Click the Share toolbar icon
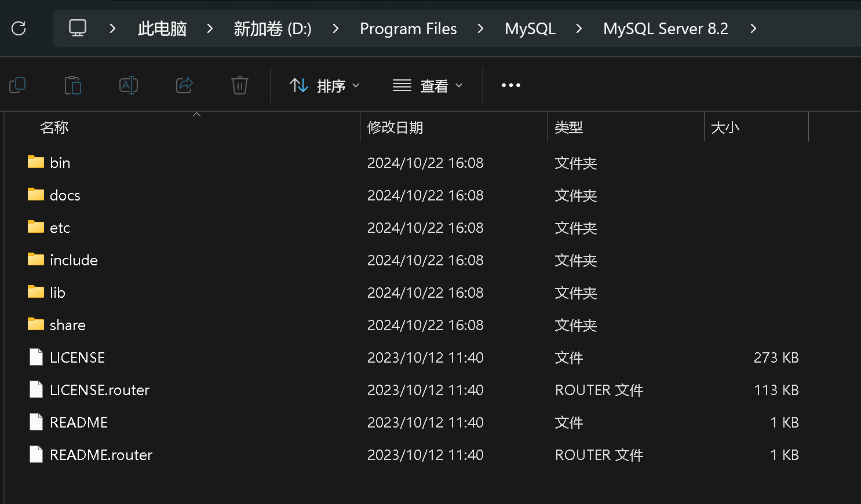The width and height of the screenshot is (861, 504). 184,86
